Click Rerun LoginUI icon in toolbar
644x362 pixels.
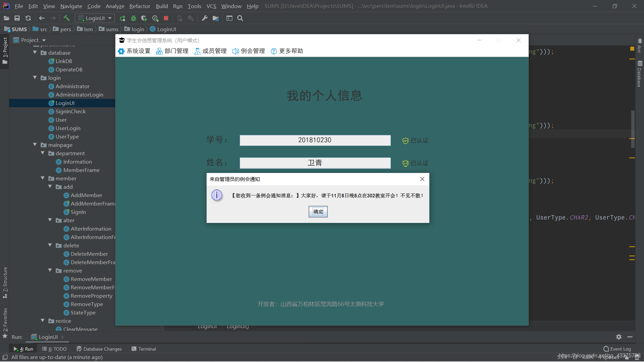[122, 18]
